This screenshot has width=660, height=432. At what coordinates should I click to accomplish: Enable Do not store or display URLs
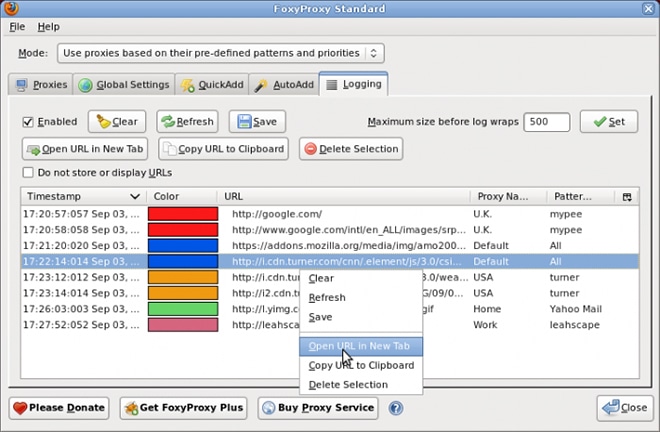(29, 172)
